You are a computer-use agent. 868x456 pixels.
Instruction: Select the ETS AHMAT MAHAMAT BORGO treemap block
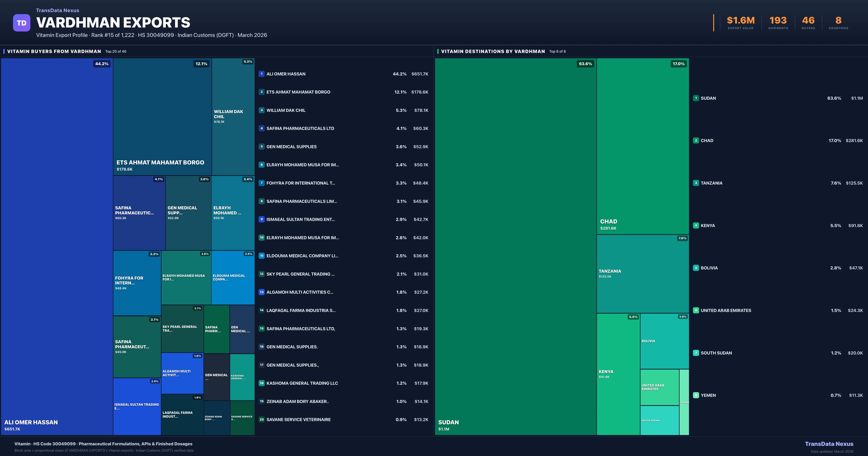point(162,116)
